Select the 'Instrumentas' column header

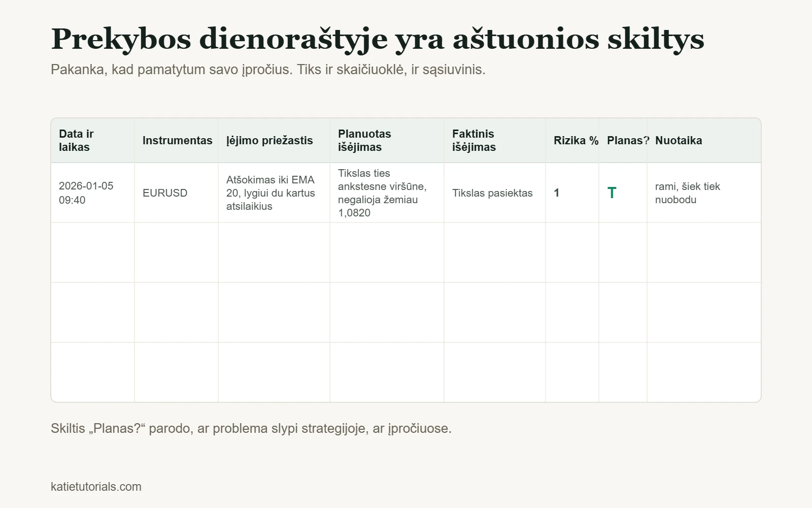click(177, 141)
